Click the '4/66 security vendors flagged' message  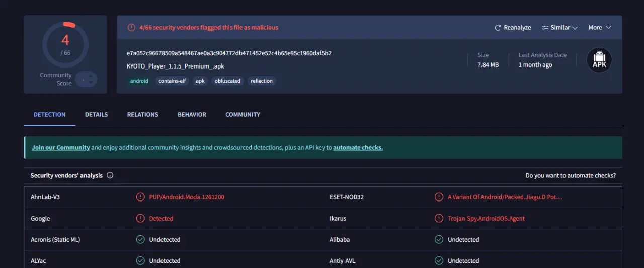click(x=209, y=28)
